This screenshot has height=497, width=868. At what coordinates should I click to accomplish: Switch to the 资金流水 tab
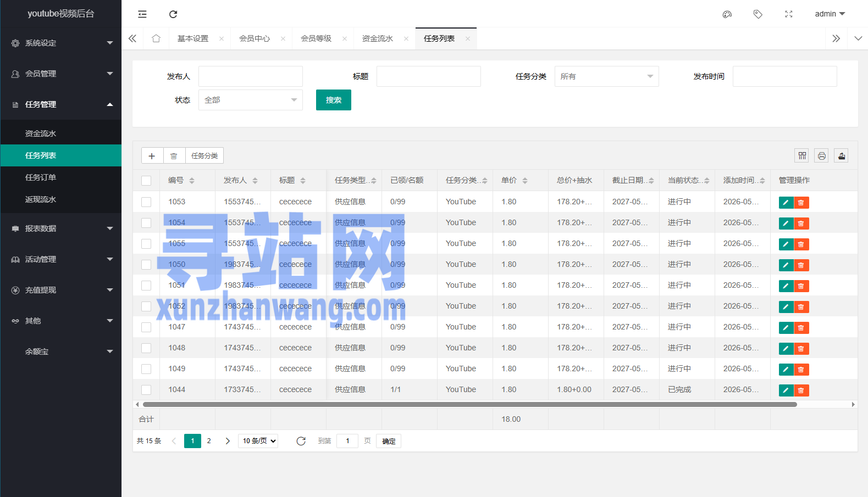[x=378, y=38]
